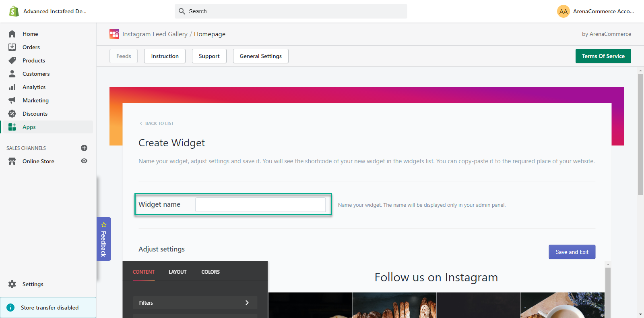Open Analytics in sidebar
The height and width of the screenshot is (318, 644).
(x=34, y=87)
